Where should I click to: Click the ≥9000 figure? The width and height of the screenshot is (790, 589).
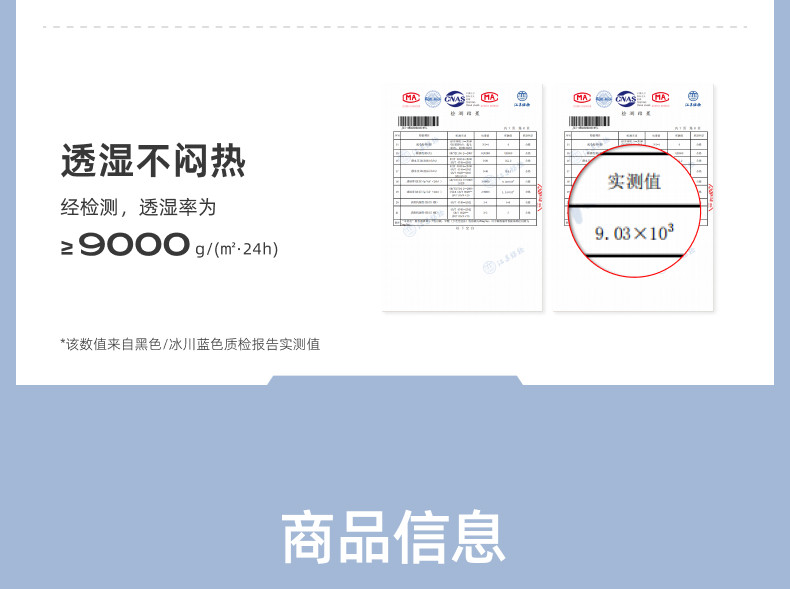point(125,246)
